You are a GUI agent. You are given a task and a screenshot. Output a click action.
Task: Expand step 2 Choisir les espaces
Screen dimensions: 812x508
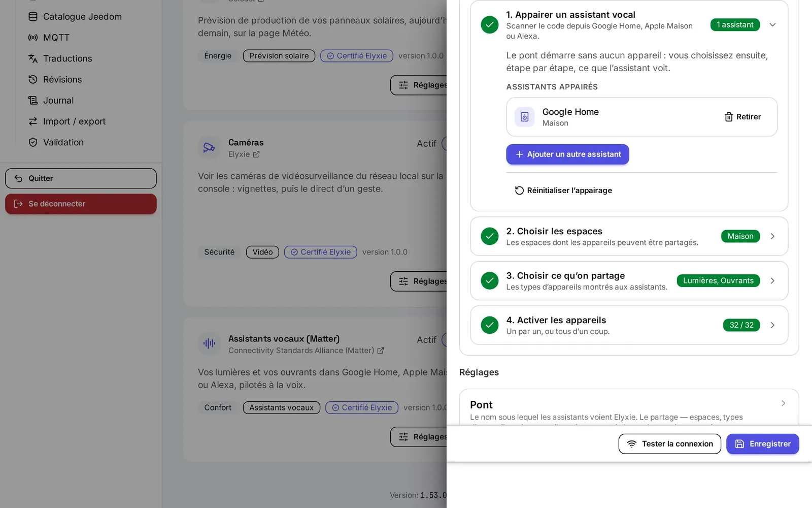(772, 236)
